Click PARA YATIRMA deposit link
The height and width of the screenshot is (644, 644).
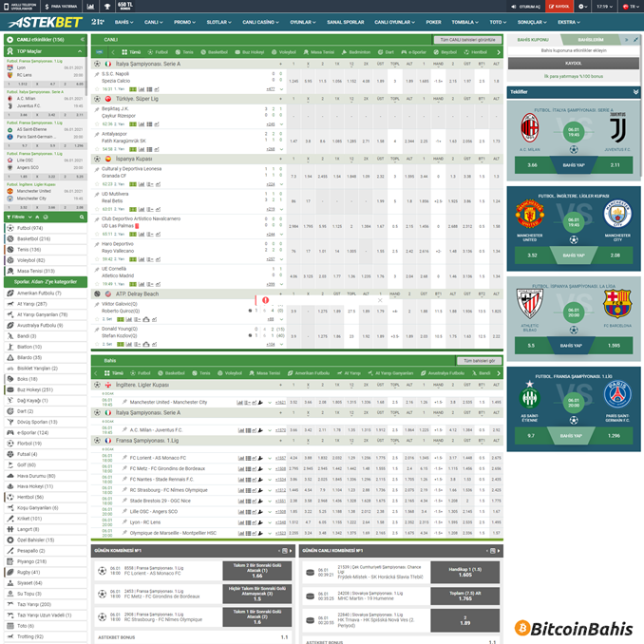coord(61,6)
